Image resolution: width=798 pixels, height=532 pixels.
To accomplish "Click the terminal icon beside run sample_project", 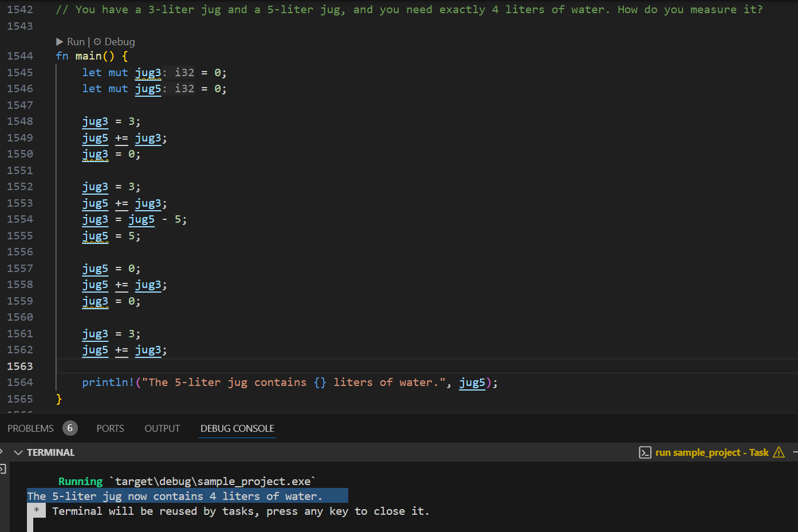I will pyautogui.click(x=644, y=452).
